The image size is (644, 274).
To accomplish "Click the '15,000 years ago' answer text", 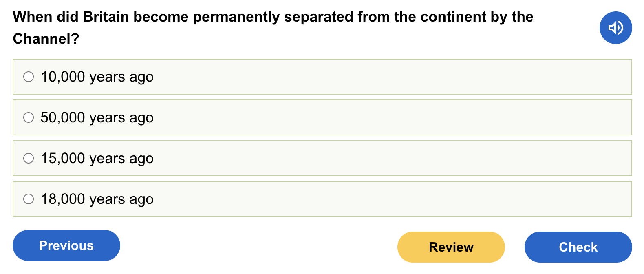I will point(97,158).
